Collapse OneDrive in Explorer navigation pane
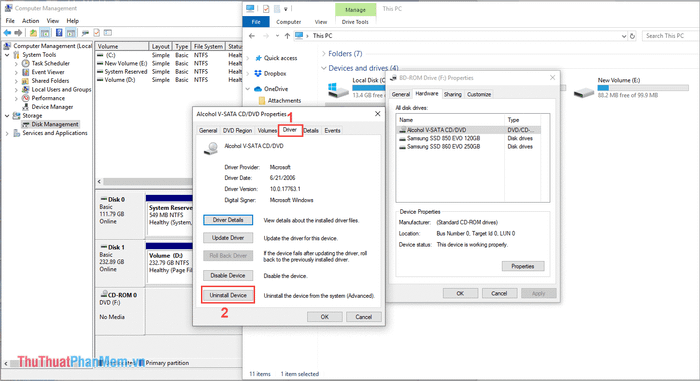700x381 pixels. 248,89
